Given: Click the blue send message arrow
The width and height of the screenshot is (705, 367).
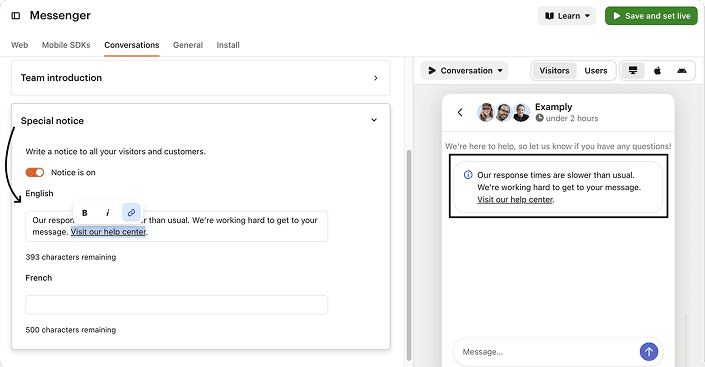Looking at the screenshot, I should 649,352.
